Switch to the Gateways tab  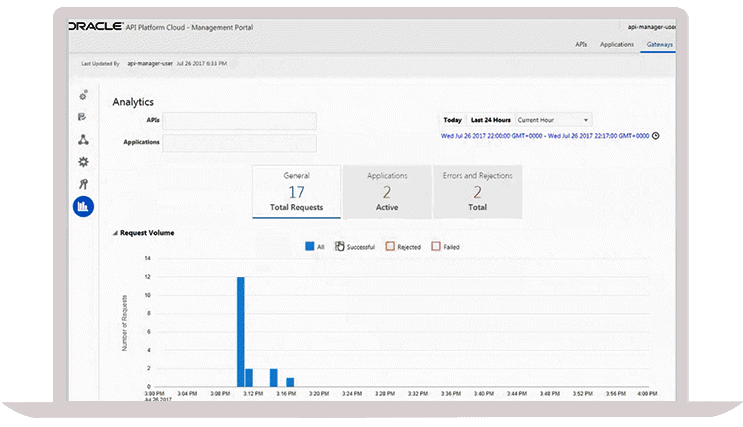[660, 45]
